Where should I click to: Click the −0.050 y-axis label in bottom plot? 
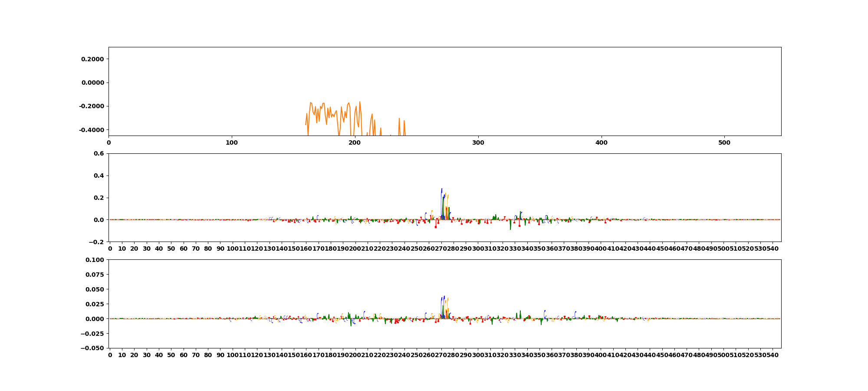(93, 348)
